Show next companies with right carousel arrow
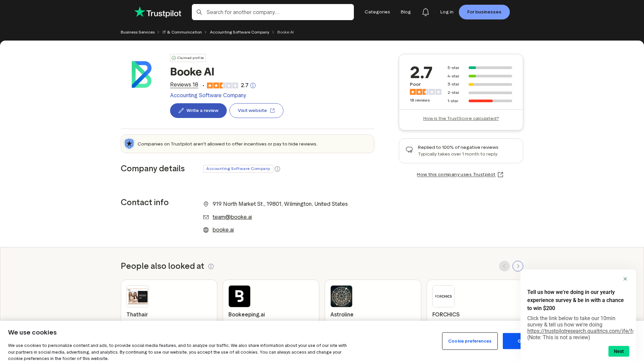The height and width of the screenshot is (362, 644). [518, 266]
